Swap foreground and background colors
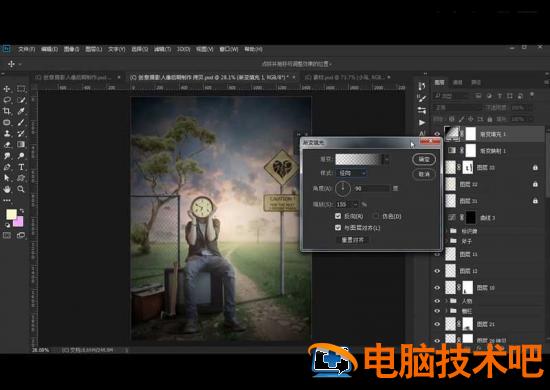Image resolution: width=550 pixels, height=390 pixels. click(x=22, y=211)
